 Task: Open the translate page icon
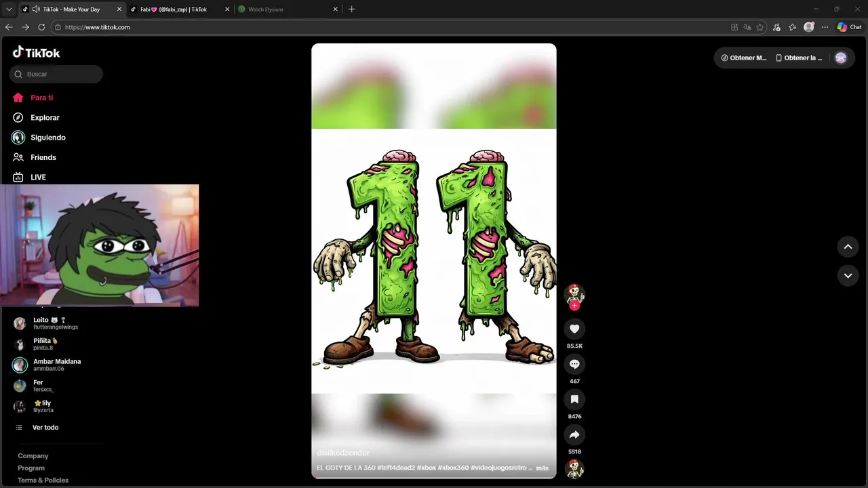[747, 27]
